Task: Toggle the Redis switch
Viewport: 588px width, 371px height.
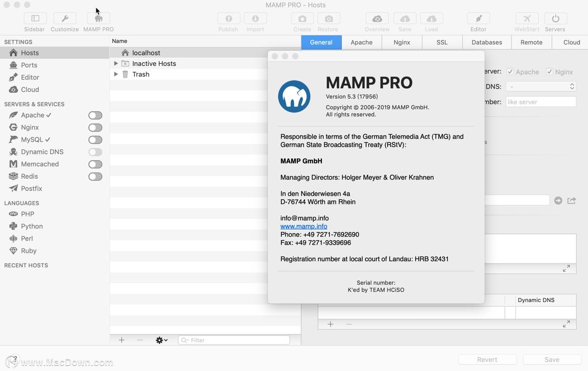Action: click(95, 177)
